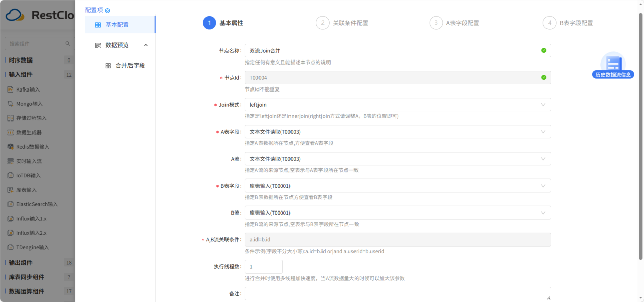Image resolution: width=644 pixels, height=302 pixels.
Task: Go to step 2 关联条件配置
Action: [x=349, y=23]
